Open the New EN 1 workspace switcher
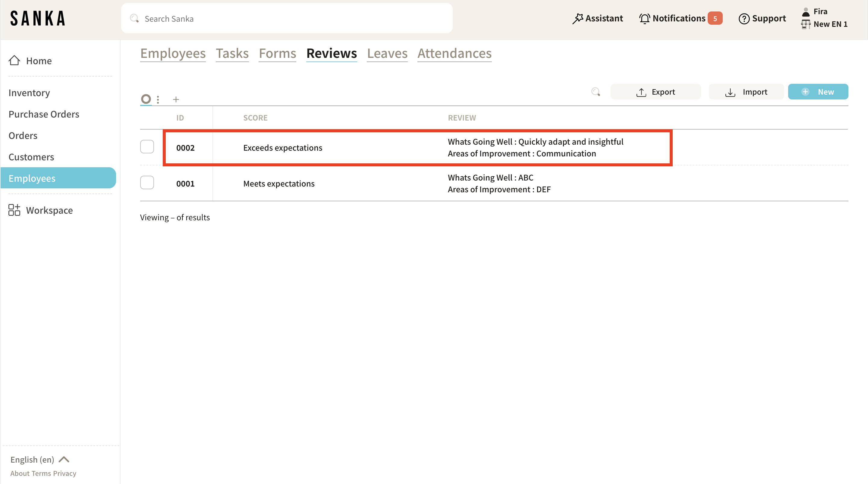 coord(824,24)
